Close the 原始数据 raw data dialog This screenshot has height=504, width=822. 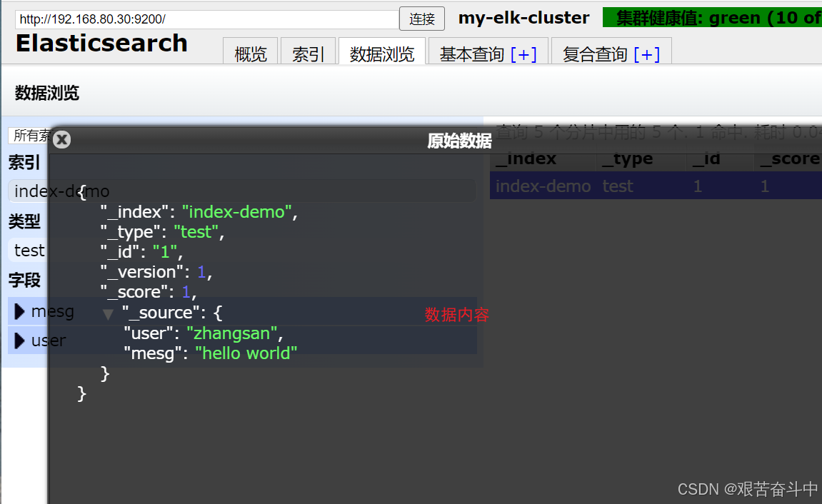(x=62, y=139)
